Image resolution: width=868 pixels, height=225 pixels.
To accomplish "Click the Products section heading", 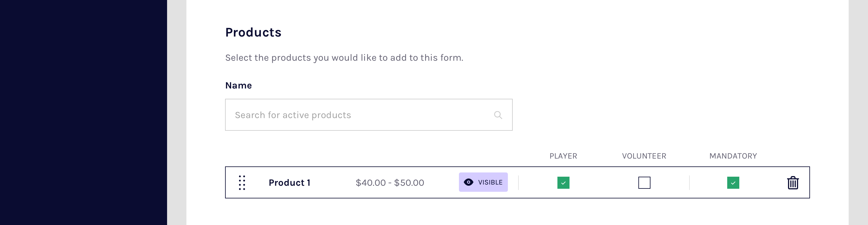I will coord(253,32).
